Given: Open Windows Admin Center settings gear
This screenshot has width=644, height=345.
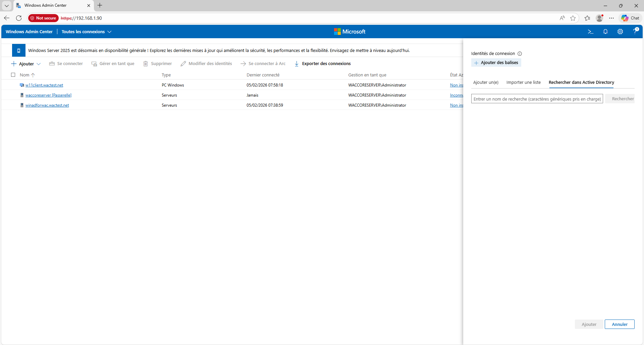Looking at the screenshot, I should point(620,32).
